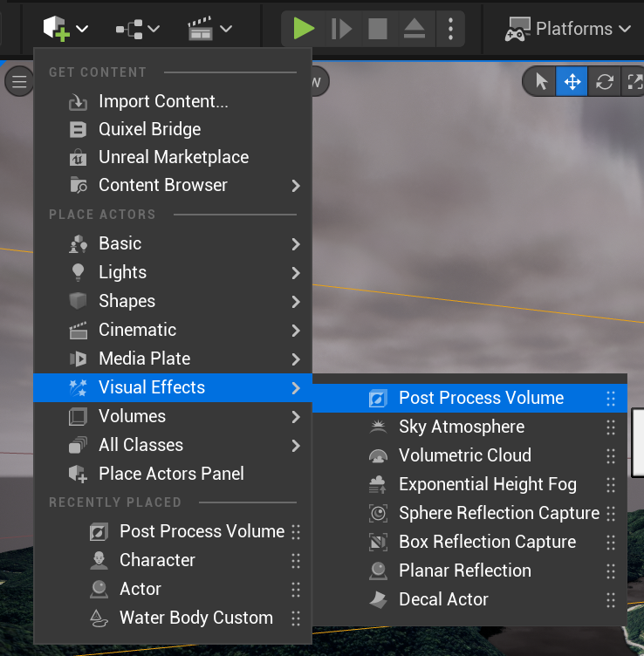Click the Quixel Bridge icon
This screenshot has height=656, width=644.
pos(78,130)
